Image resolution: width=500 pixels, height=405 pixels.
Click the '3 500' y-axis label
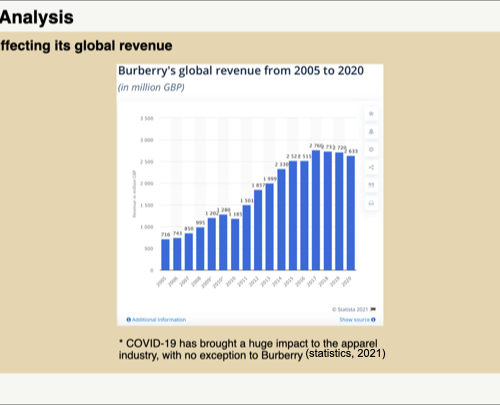147,118
